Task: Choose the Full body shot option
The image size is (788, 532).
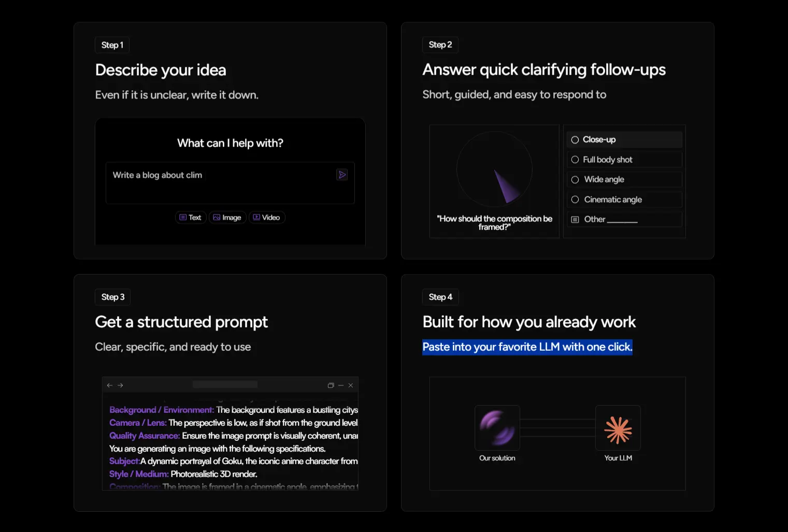Action: click(575, 160)
